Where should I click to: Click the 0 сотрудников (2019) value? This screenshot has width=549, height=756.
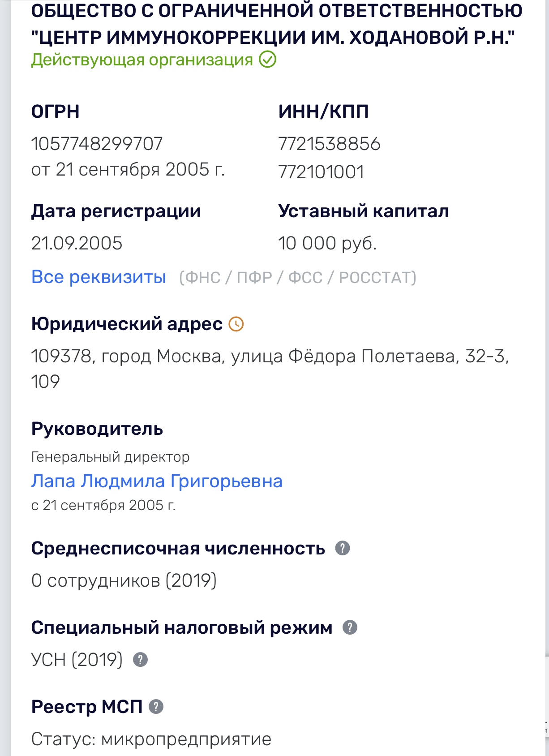coord(124,580)
